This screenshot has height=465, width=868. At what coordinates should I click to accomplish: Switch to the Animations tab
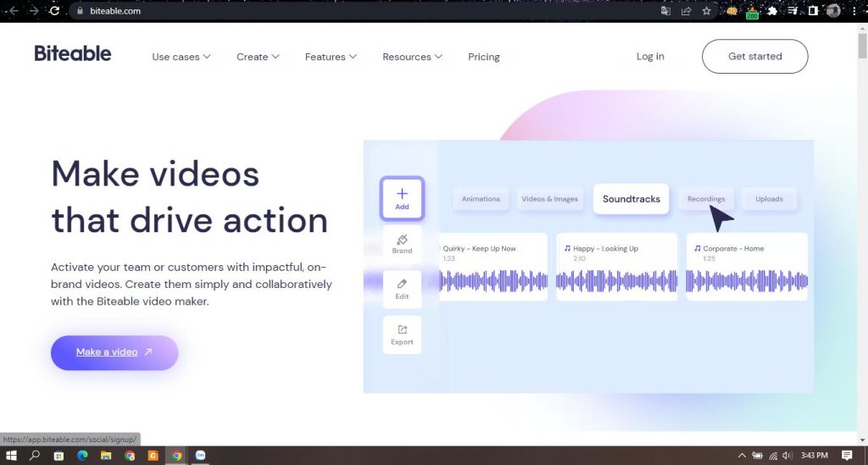pos(481,199)
